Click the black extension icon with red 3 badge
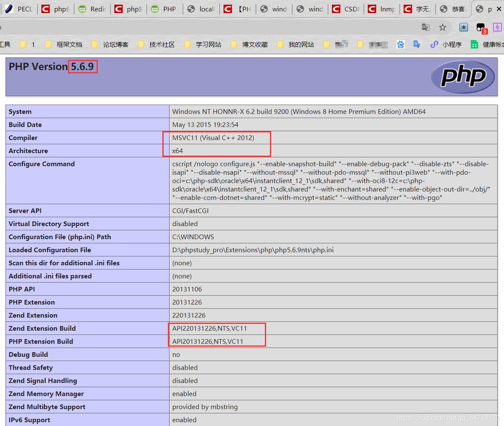Image resolution: width=504 pixels, height=426 pixels. coord(480,26)
